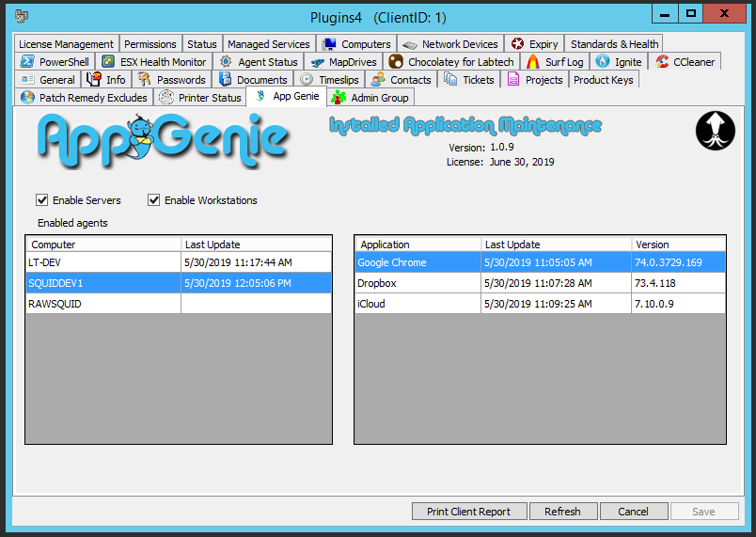Click the Tickets tab icon
This screenshot has width=756, height=537.
coord(450,79)
